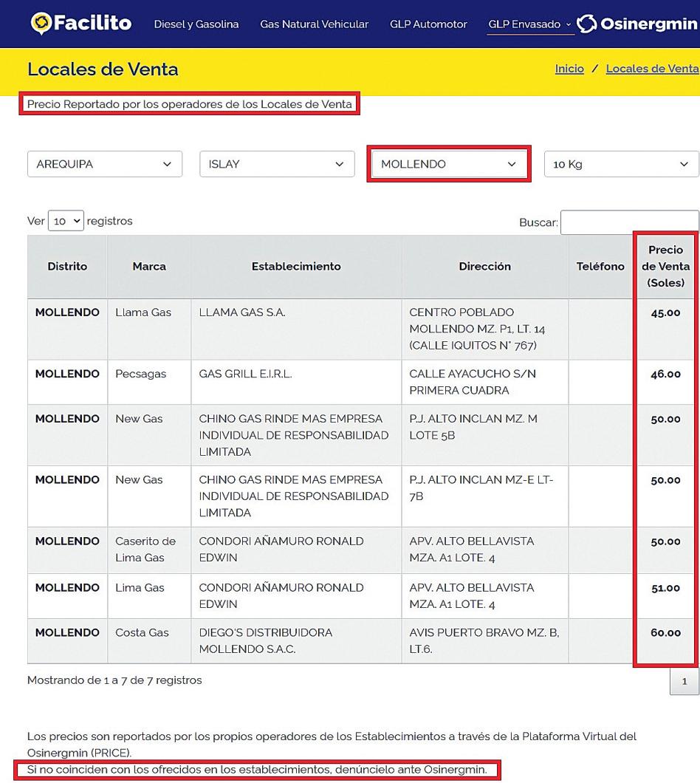Viewport: 700px width, 783px height.
Task: Sort by Precio de Venta (Soles) column
Action: pos(665,267)
